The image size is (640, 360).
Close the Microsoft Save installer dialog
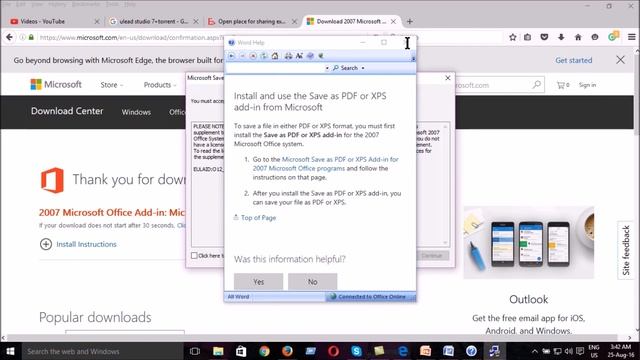click(448, 78)
